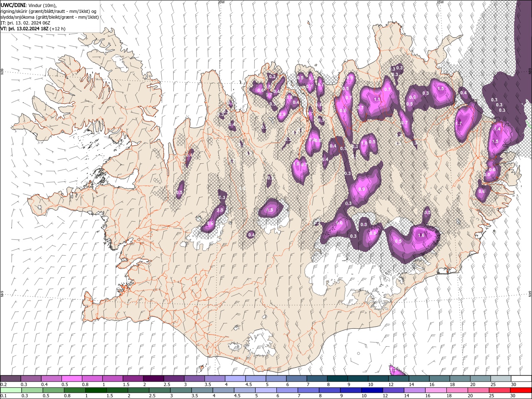Select the pink rain swatch between 18 and 20
The width and height of the screenshot is (532, 399).
pyautogui.click(x=456, y=390)
